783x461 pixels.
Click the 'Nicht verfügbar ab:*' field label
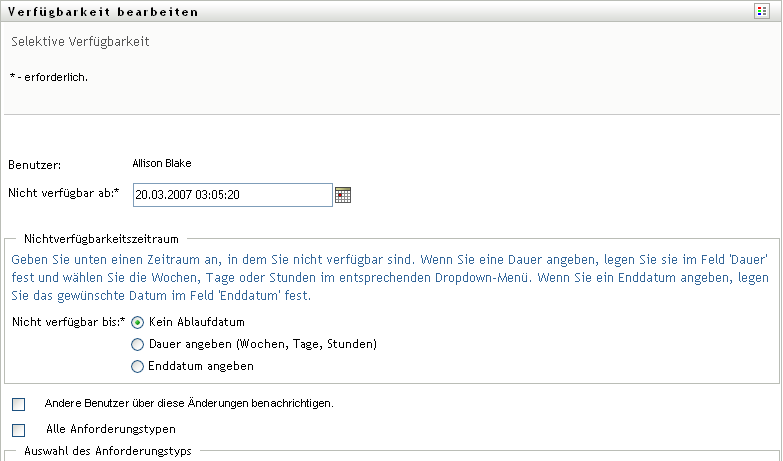(64, 192)
